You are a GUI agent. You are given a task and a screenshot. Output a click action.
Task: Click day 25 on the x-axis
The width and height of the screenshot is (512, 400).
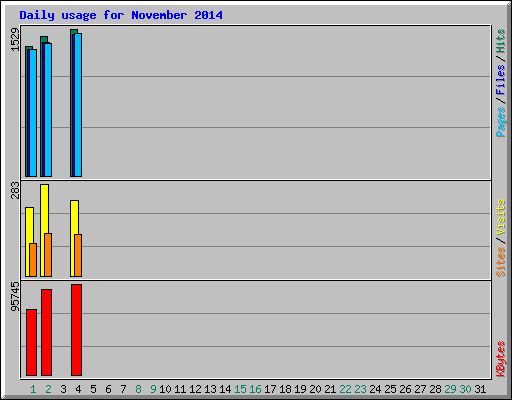390,389
